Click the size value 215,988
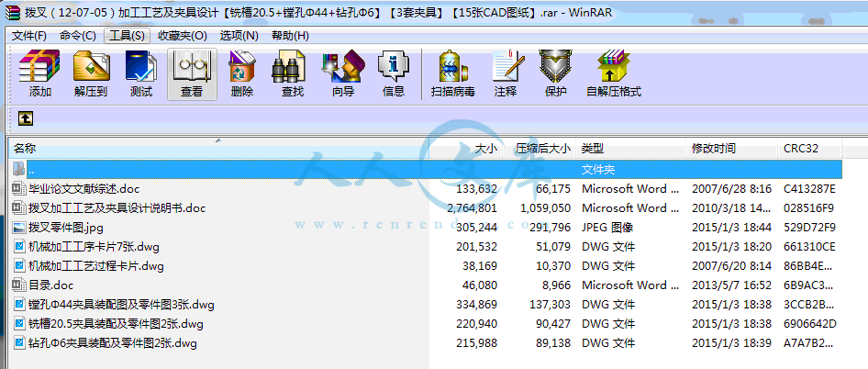Image resolution: width=868 pixels, height=369 pixels. click(476, 343)
